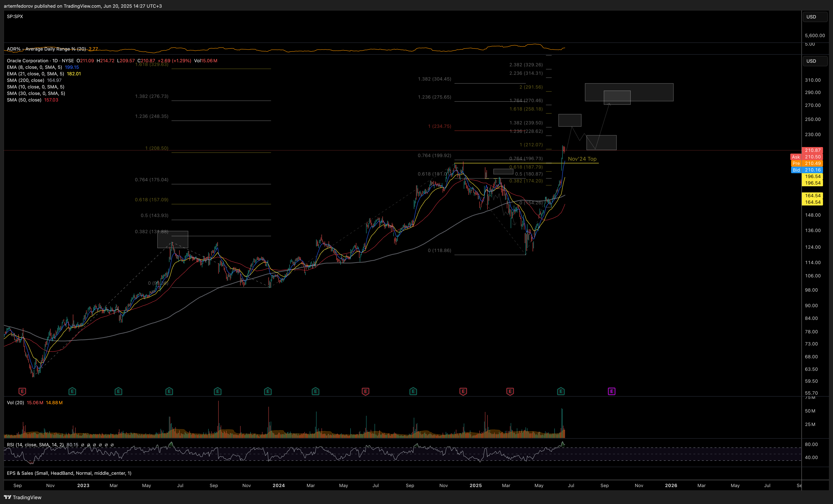
Task: Select the SMA (50, close) legend
Action: pos(24,100)
